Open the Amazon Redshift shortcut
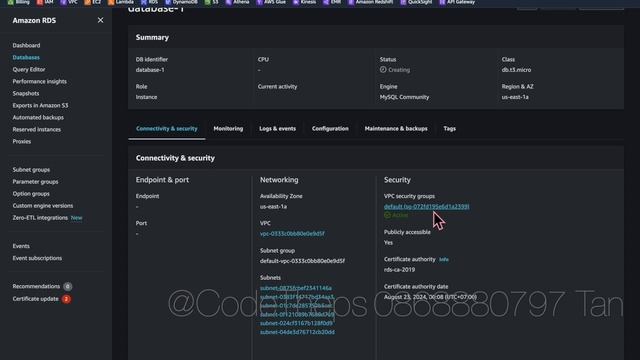Image resolution: width=640 pixels, height=360 pixels. [371, 2]
